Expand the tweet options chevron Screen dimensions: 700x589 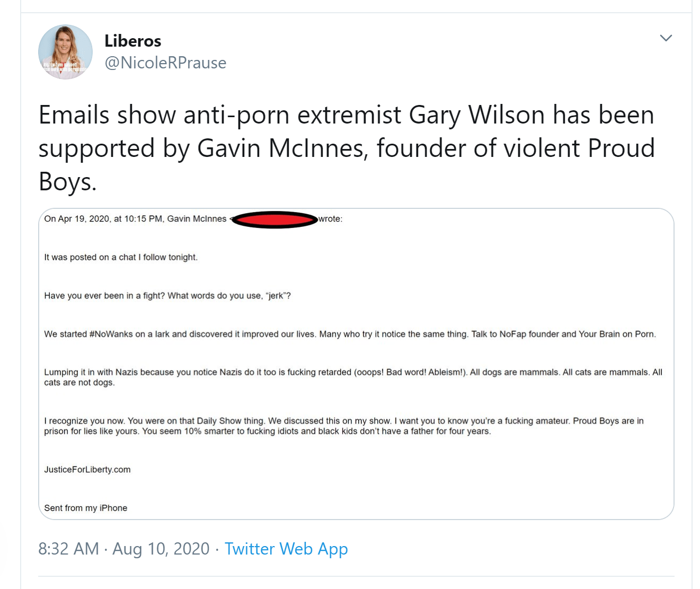(666, 38)
